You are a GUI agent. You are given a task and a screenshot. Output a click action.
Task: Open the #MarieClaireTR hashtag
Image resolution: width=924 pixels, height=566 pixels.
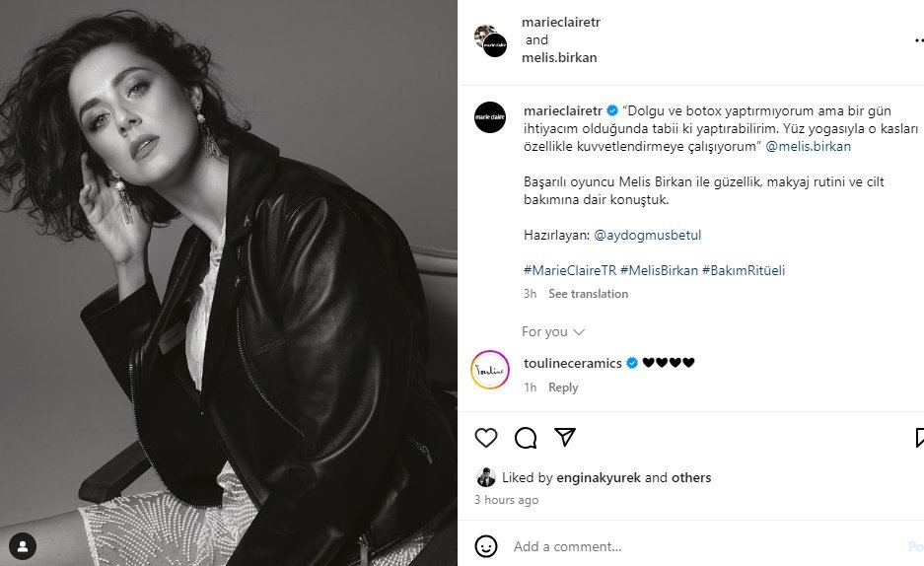(568, 270)
